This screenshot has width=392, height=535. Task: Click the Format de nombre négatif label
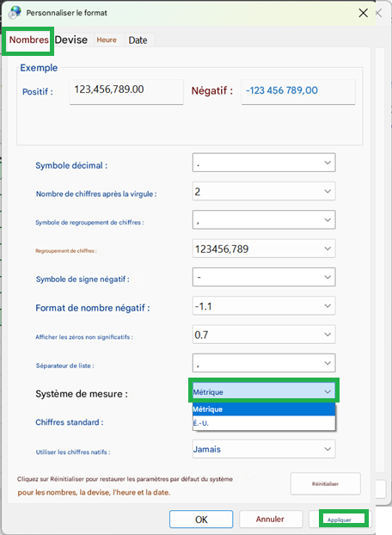[92, 308]
